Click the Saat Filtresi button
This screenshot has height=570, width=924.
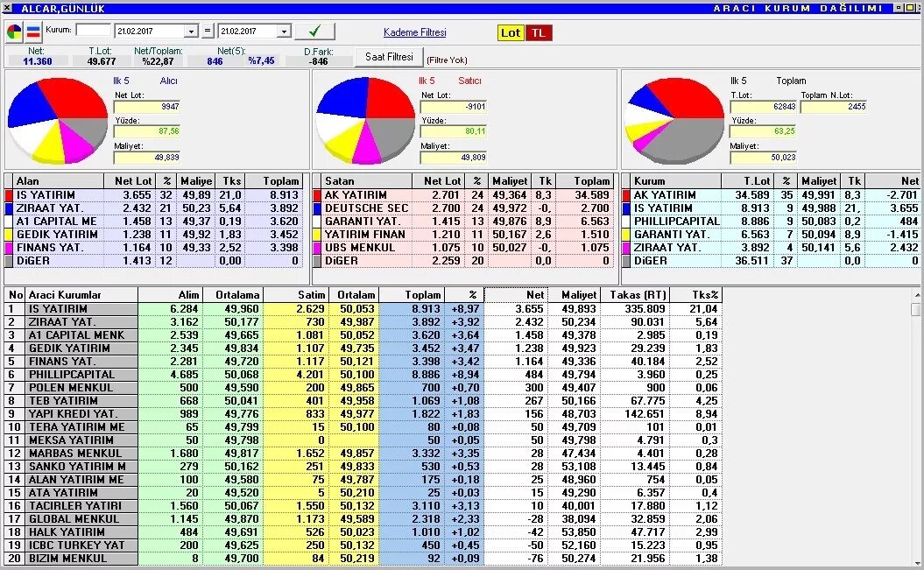(x=389, y=57)
